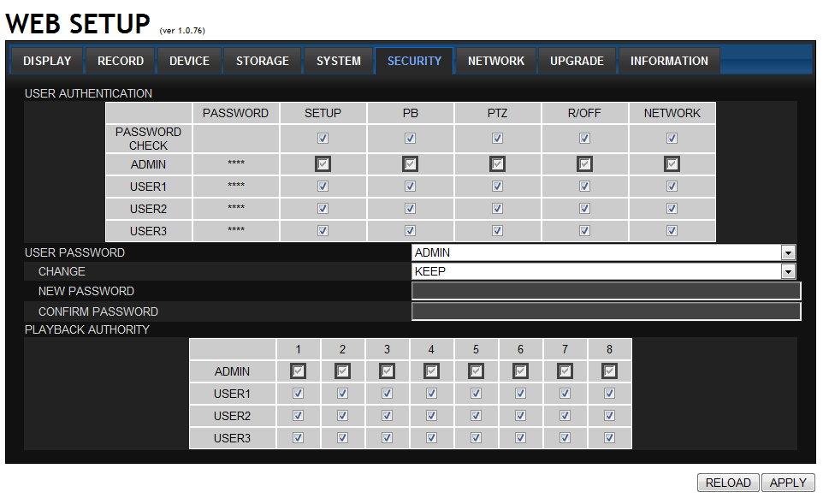Toggle PASSWORD CHECK for R/OFF

pyautogui.click(x=584, y=138)
